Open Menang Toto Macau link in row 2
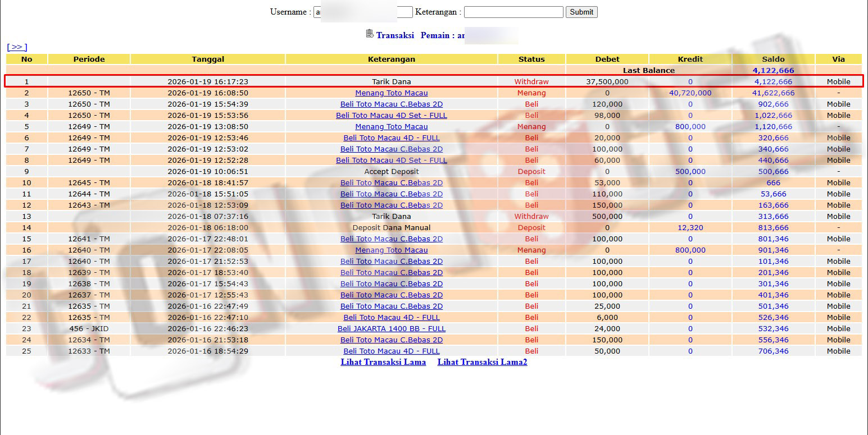Screen dimensions: 868x435 click(391, 93)
